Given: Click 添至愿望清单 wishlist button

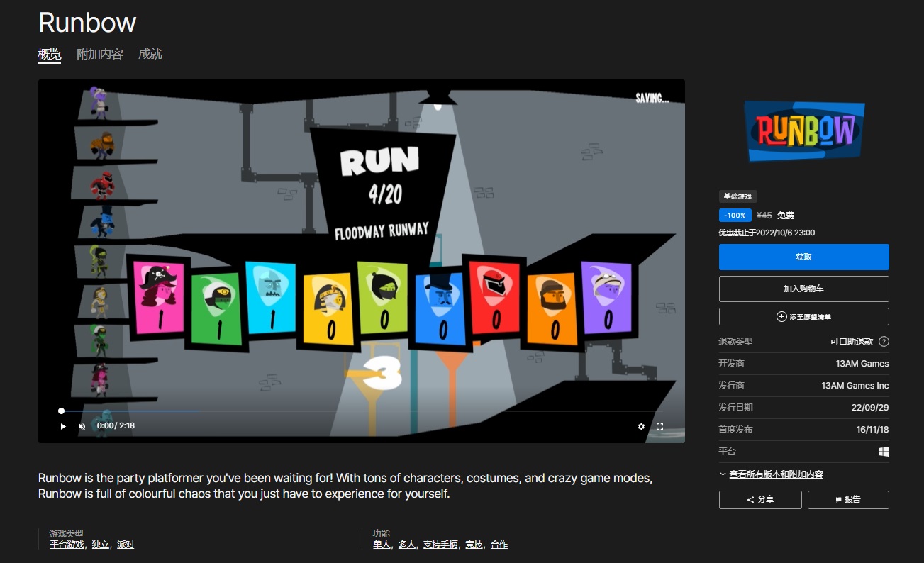Looking at the screenshot, I should coord(803,316).
